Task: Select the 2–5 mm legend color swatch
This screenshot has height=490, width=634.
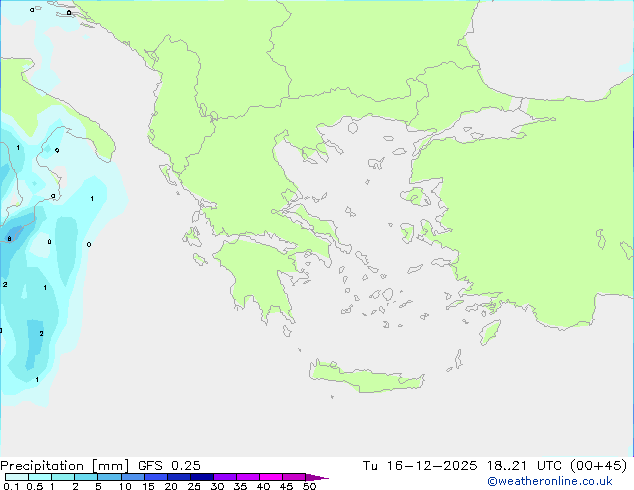Action: click(x=86, y=477)
